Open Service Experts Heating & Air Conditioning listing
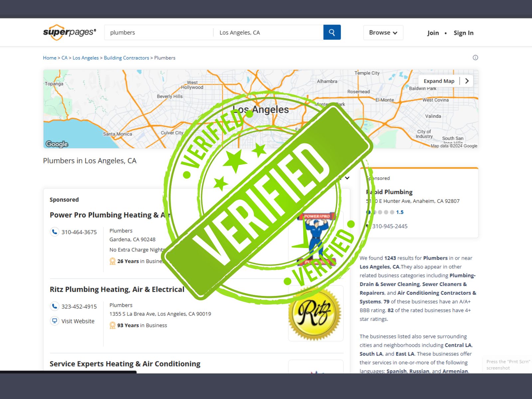 125,364
